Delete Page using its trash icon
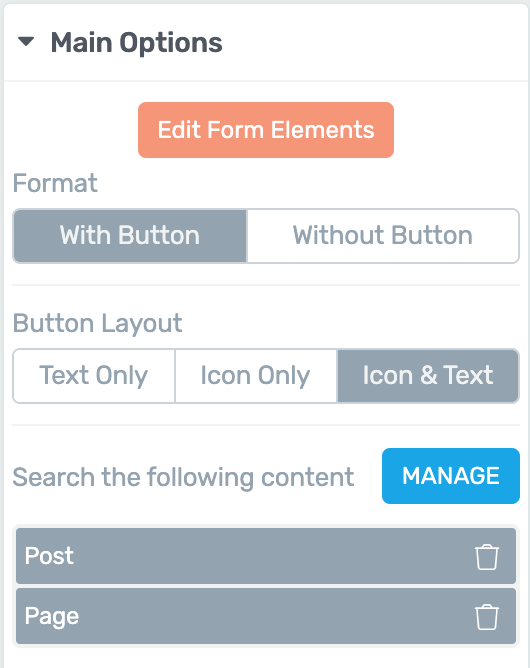 pos(487,616)
